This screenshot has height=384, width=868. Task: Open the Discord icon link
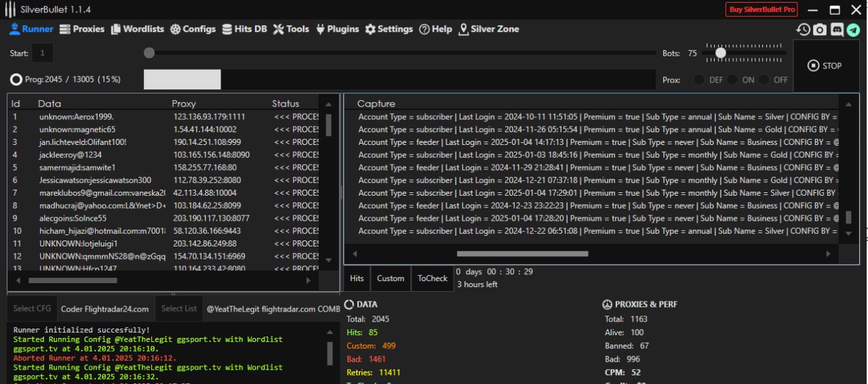837,30
